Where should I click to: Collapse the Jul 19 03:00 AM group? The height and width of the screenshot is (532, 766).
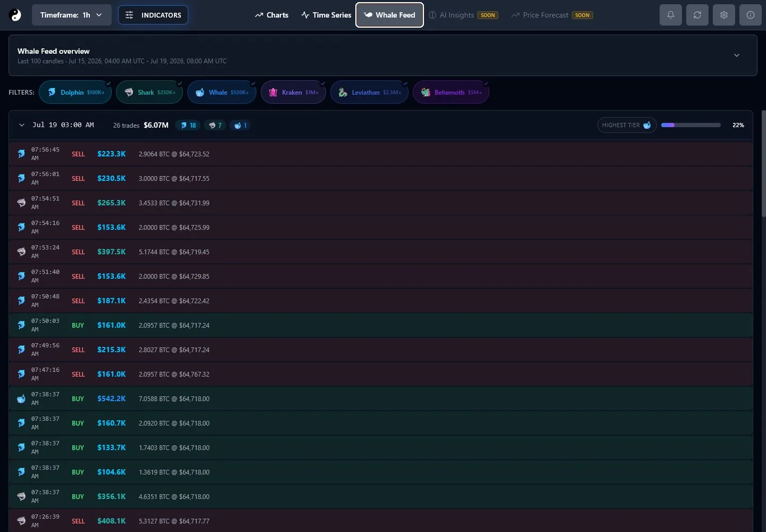[22, 125]
